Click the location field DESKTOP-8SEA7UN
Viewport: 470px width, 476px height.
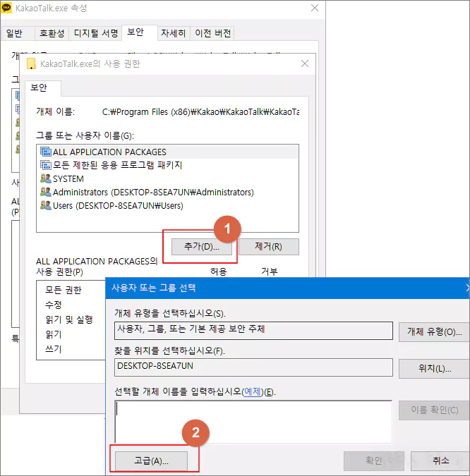click(253, 367)
